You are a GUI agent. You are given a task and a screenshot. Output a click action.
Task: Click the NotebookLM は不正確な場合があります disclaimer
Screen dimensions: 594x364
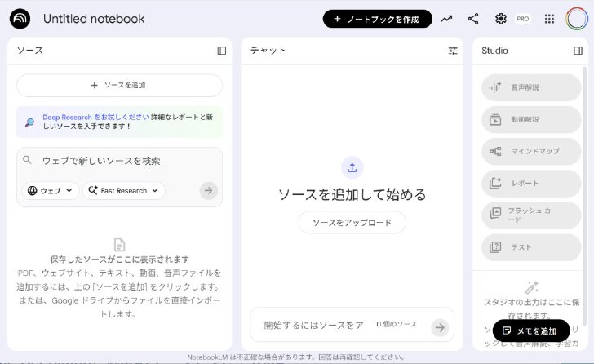tap(296, 357)
